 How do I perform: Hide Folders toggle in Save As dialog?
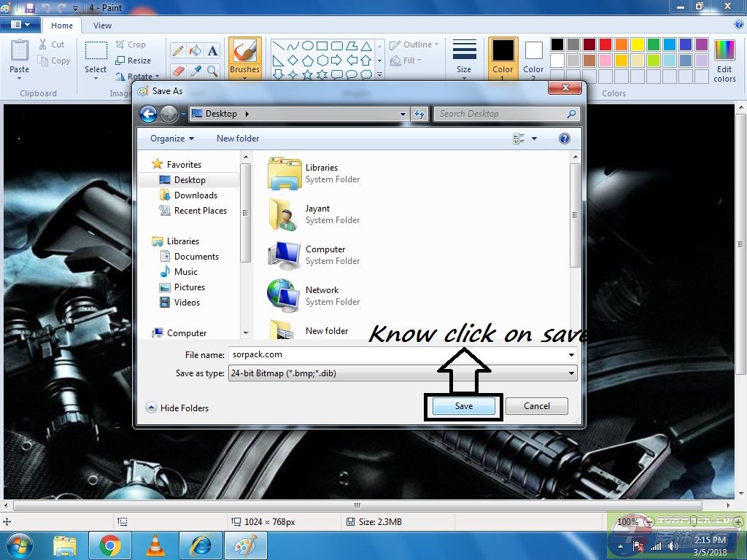coord(177,408)
